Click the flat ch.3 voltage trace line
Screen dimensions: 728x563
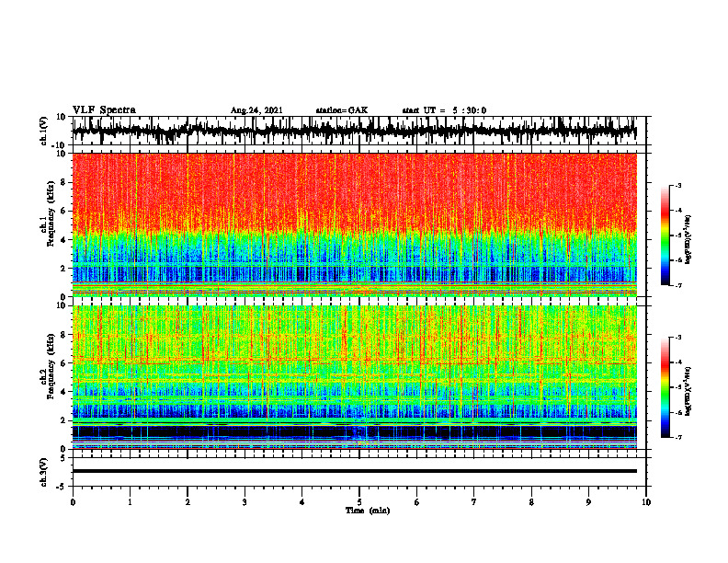(354, 471)
